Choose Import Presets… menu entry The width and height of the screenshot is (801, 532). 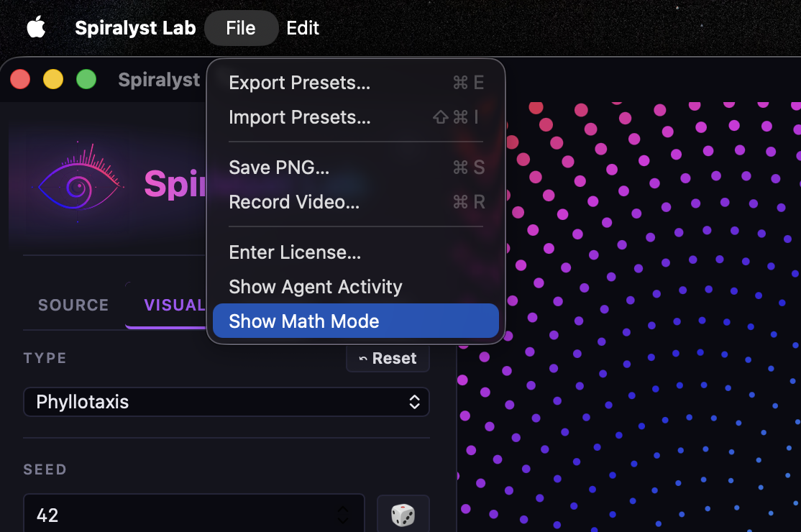[x=355, y=117]
